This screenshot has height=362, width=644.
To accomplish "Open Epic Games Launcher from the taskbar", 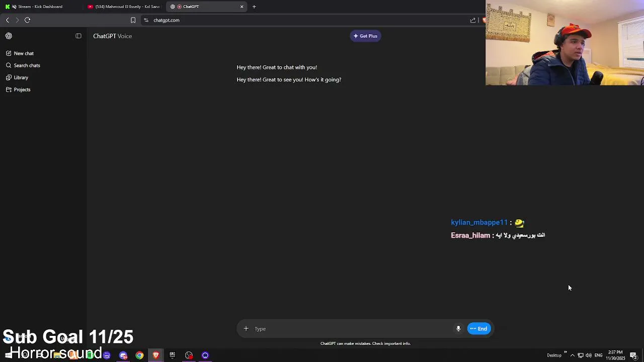I will pyautogui.click(x=172, y=355).
